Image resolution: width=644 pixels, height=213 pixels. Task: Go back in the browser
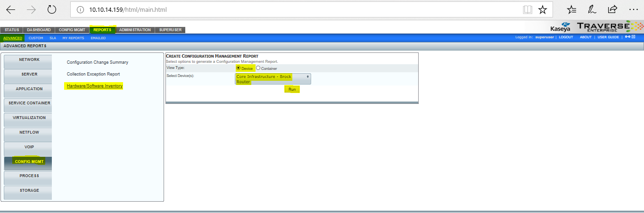click(x=10, y=9)
